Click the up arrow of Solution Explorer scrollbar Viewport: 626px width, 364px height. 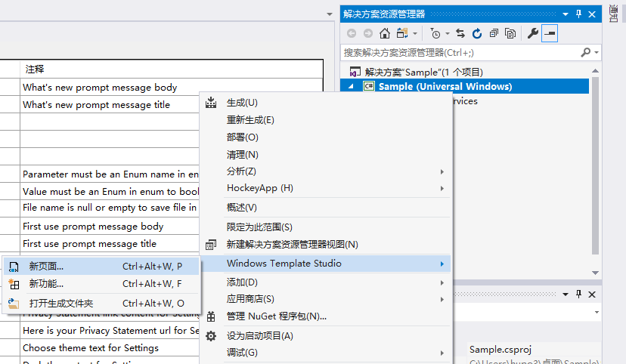click(x=595, y=70)
